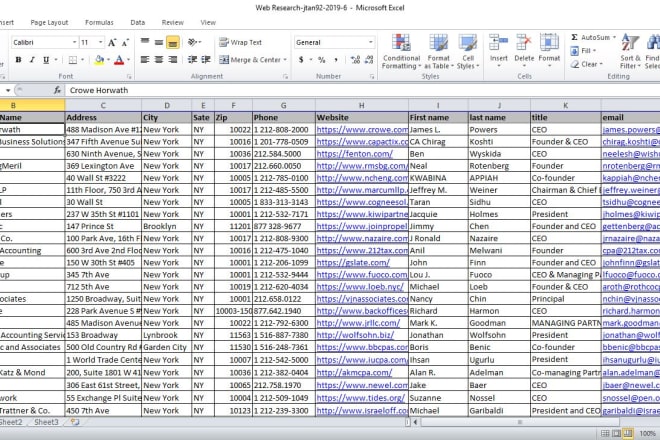Toggle Italic formatting

click(x=32, y=60)
